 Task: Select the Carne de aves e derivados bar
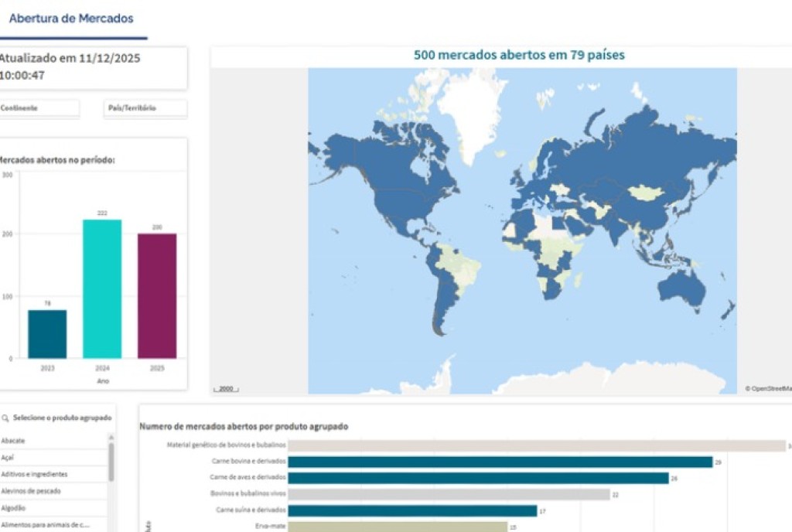coord(478,478)
